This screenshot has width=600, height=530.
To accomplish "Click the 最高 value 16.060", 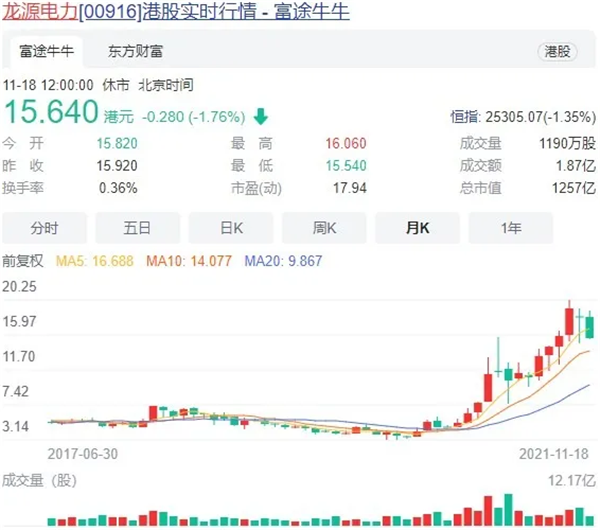I will click(x=346, y=144).
